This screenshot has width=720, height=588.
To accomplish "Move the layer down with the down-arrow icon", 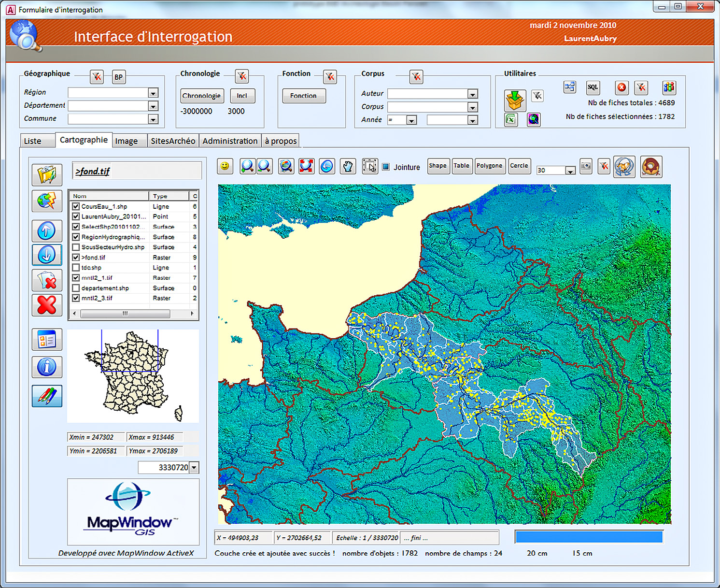I will [47, 255].
